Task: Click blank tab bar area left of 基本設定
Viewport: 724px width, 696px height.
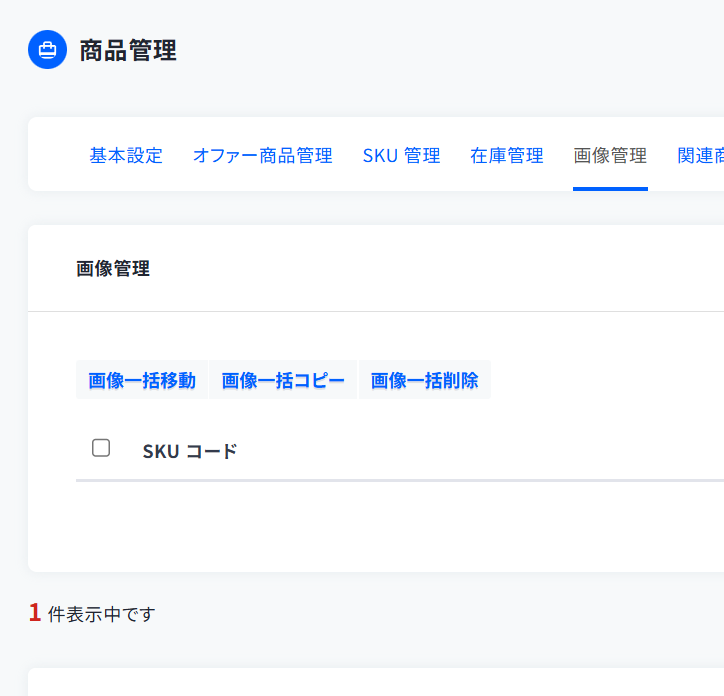Action: tap(58, 155)
